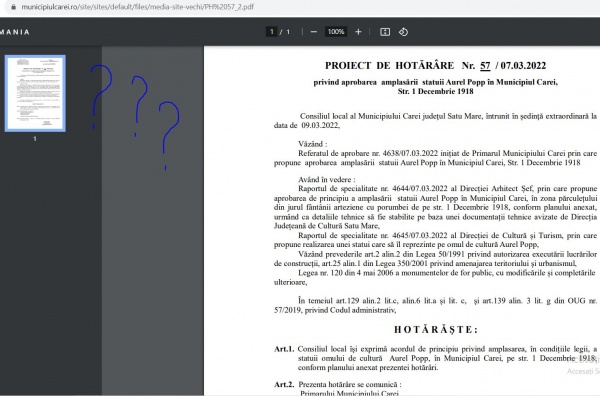Click the MANIA document title in toolbar
The width and height of the screenshot is (600, 396).
coord(15,32)
